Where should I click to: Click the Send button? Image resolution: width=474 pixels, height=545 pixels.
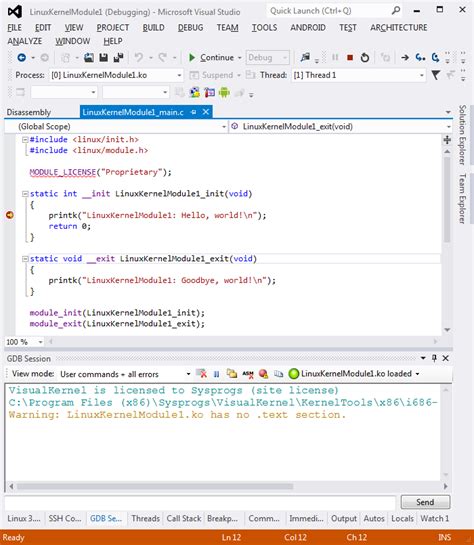pyautogui.click(x=425, y=502)
